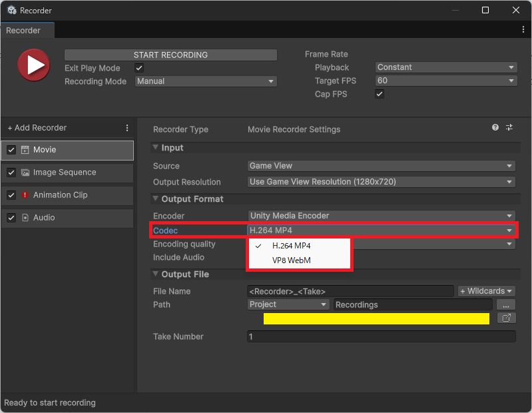Open the Recording Mode dropdown

pos(206,81)
